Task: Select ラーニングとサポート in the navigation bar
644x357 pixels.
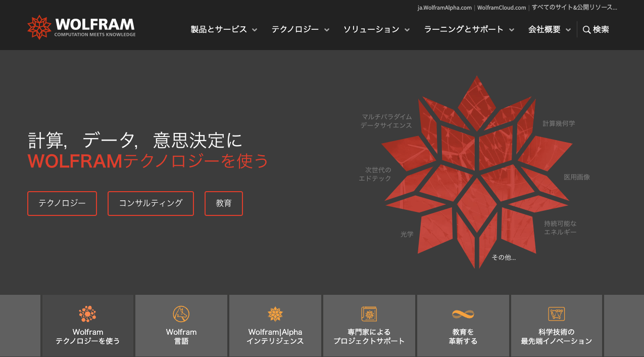Action: click(465, 29)
